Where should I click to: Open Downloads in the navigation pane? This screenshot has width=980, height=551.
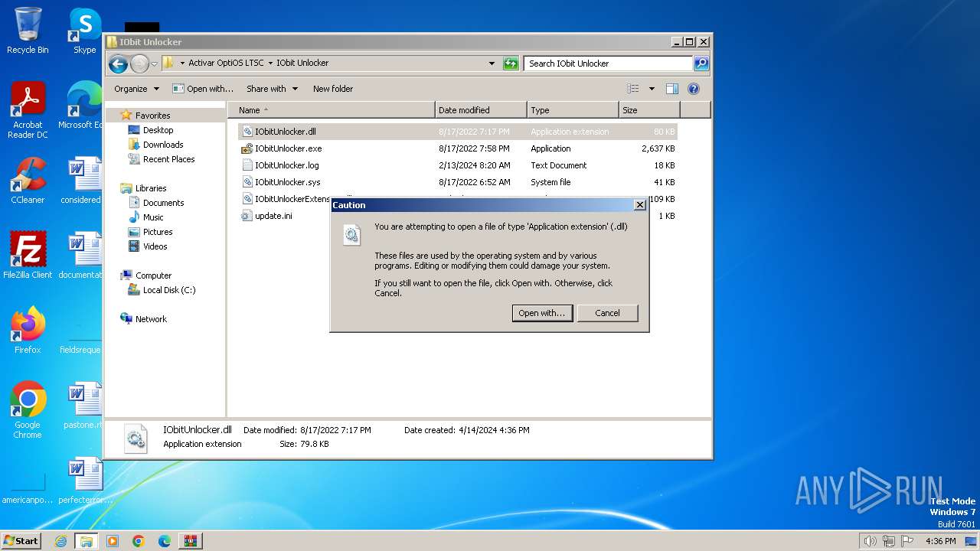pyautogui.click(x=163, y=145)
